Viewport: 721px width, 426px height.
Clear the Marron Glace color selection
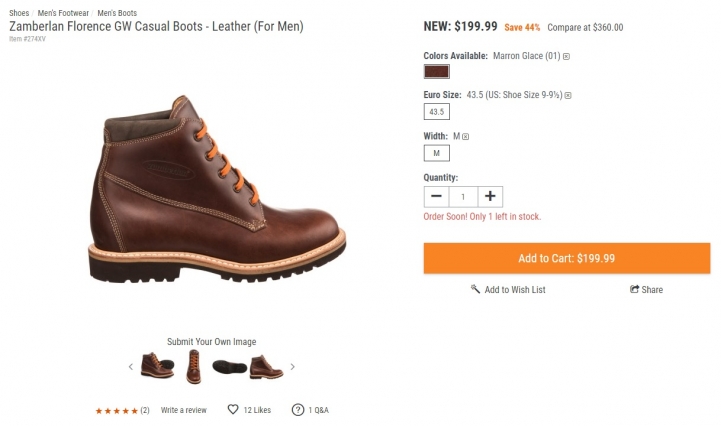pyautogui.click(x=566, y=57)
